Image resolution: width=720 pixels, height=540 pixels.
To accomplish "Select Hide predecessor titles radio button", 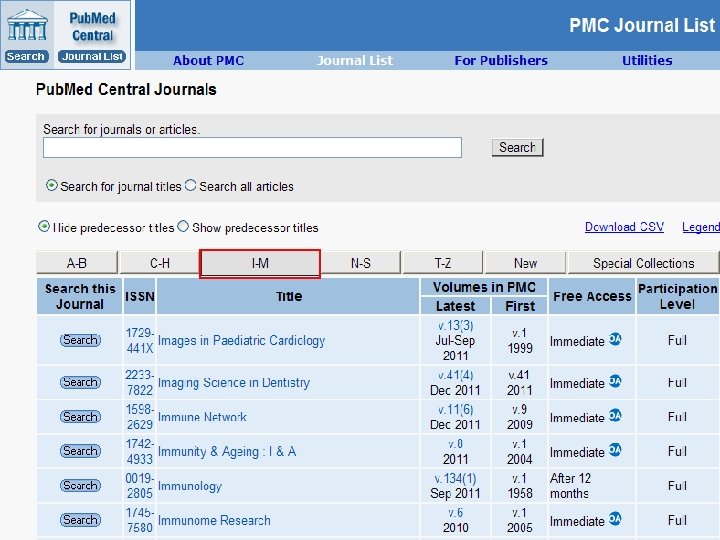I will (x=44, y=226).
